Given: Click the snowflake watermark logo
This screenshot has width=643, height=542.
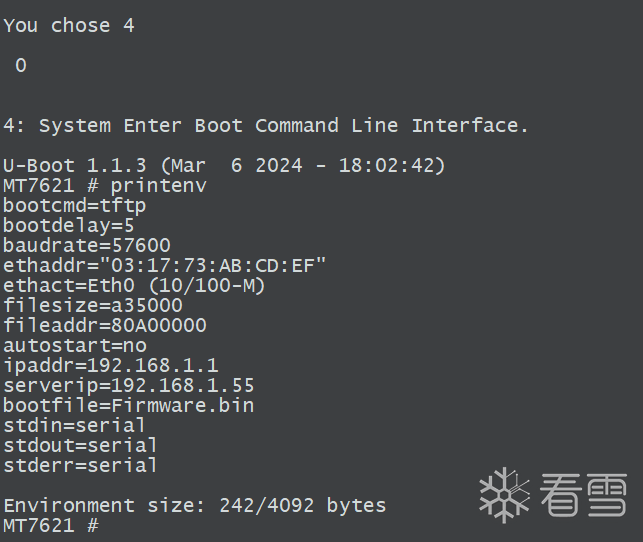Looking at the screenshot, I should tap(504, 495).
